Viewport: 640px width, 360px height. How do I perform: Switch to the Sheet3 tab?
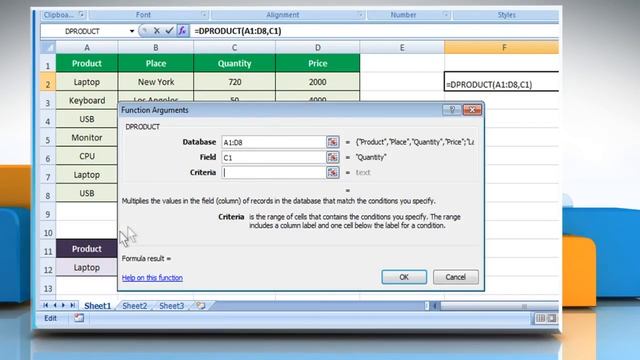171,306
